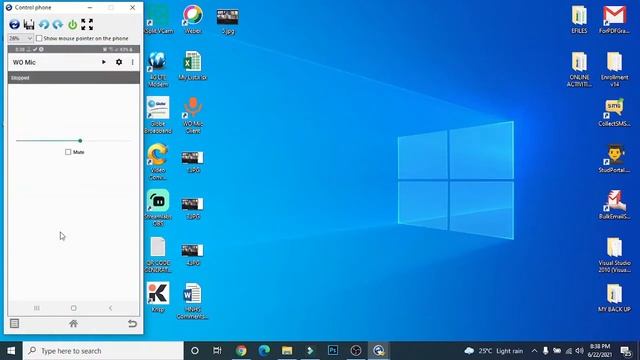The height and width of the screenshot is (360, 640).
Task: Select the Streamlabs OBS desktop shortcut
Action: pos(158,208)
